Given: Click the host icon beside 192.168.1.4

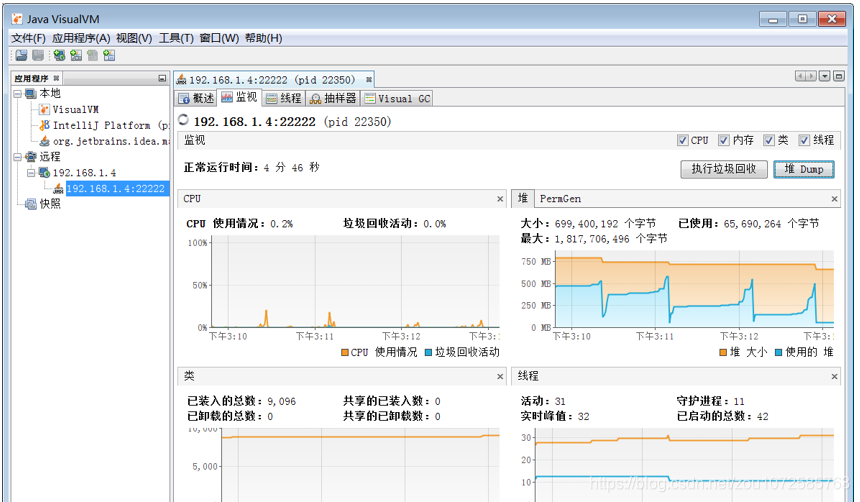Looking at the screenshot, I should [44, 173].
